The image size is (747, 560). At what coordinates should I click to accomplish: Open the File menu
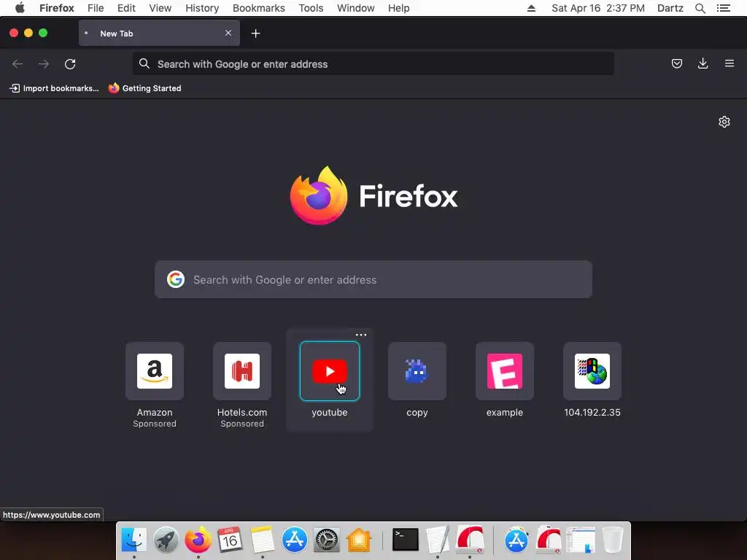coord(96,8)
